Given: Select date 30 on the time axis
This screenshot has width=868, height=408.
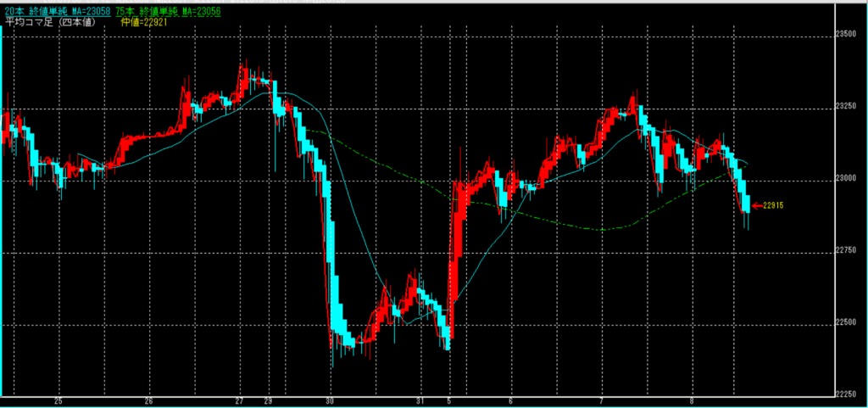Looking at the screenshot, I should [x=331, y=401].
